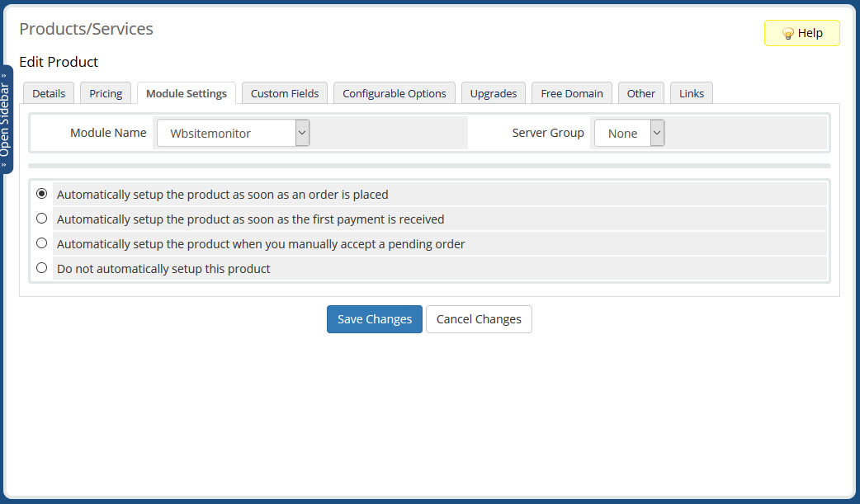860x504 pixels.
Task: Click the Products/Services heading text
Action: click(x=86, y=29)
